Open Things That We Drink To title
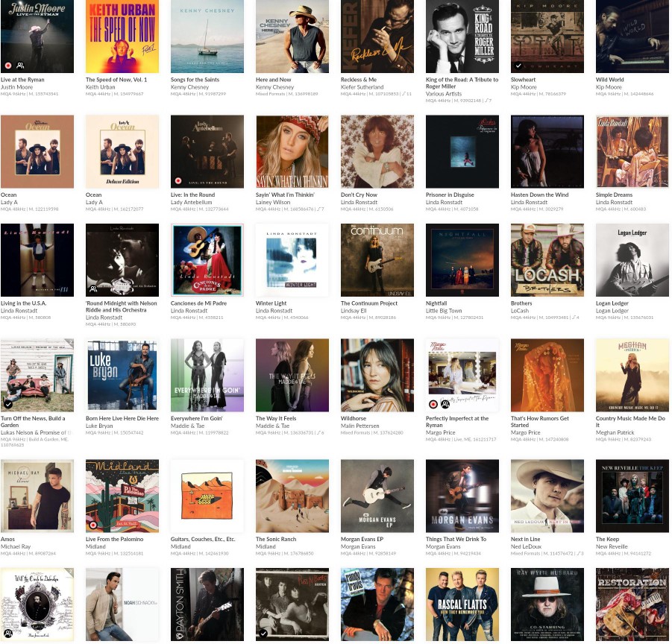672x644 pixels. point(456,540)
